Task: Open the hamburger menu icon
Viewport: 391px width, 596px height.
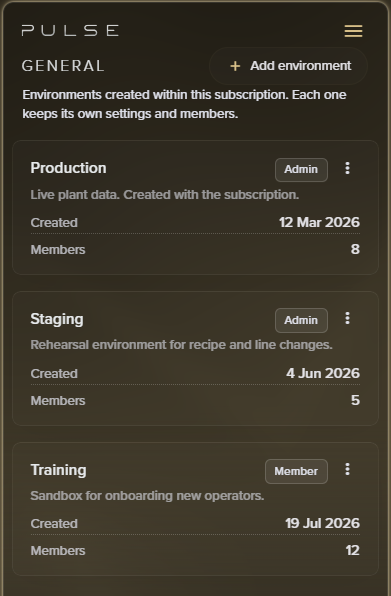Action: [353, 31]
